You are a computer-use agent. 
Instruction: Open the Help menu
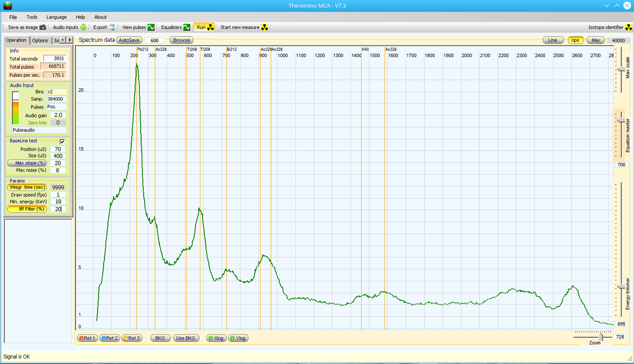click(x=80, y=17)
